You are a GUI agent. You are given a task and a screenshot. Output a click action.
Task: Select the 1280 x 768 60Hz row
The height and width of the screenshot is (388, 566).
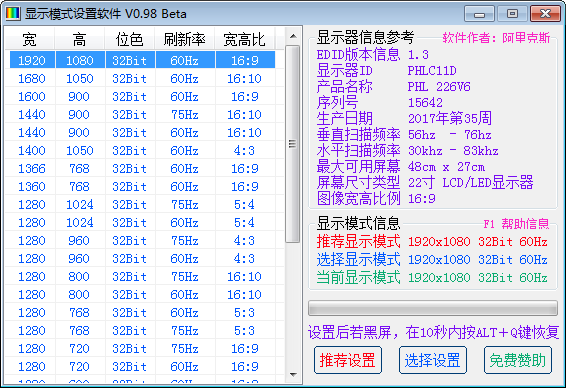(143, 313)
